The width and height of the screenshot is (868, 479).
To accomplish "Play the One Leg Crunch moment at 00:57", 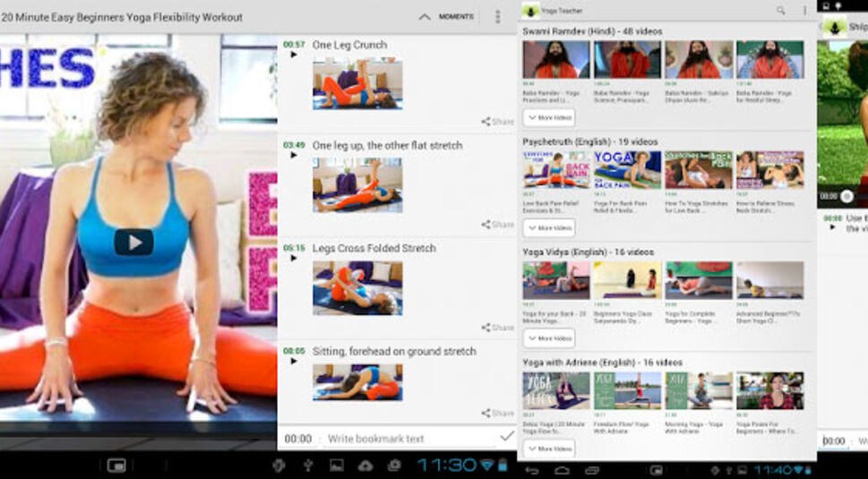I will coord(294,56).
